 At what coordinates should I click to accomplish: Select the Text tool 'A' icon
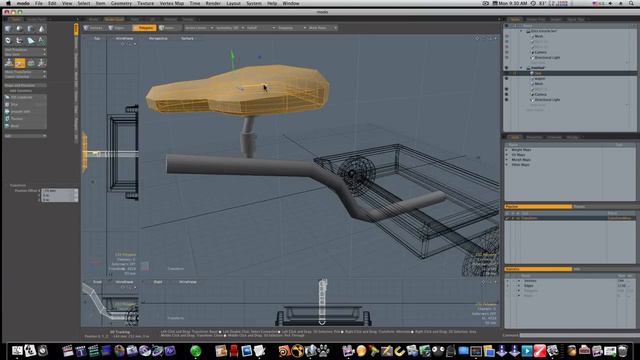(x=42, y=40)
